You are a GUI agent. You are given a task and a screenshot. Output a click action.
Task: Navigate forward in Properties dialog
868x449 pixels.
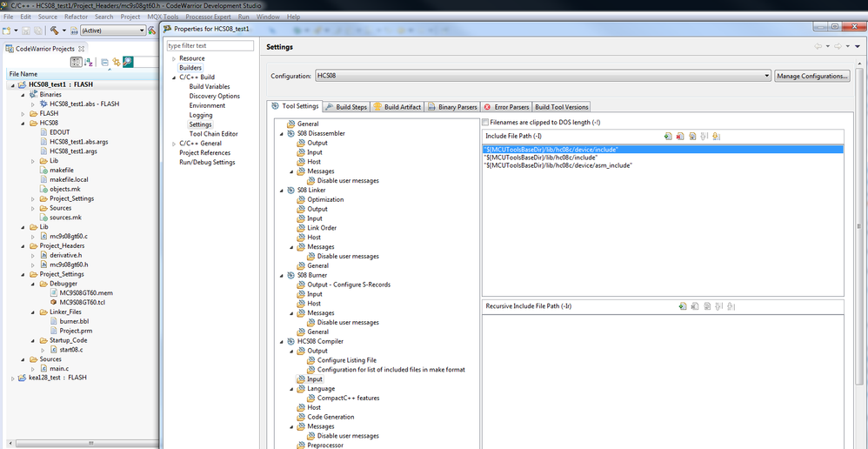[838, 46]
